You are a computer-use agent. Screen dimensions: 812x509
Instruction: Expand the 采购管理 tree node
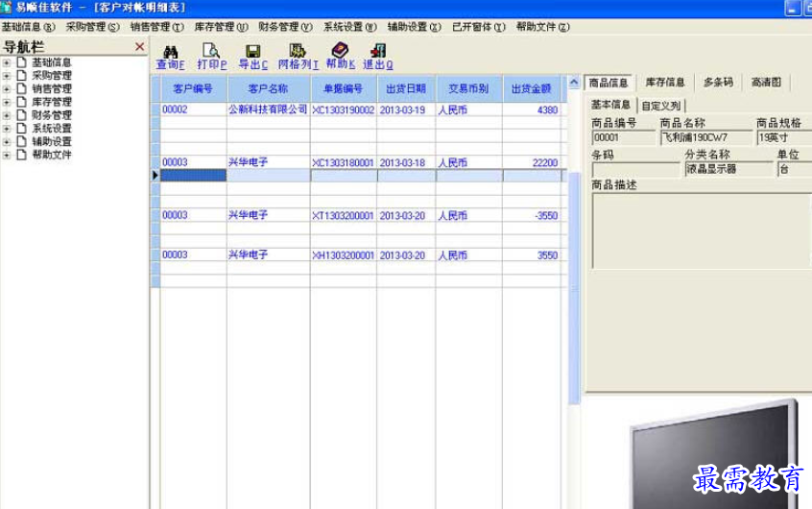[x=6, y=76]
